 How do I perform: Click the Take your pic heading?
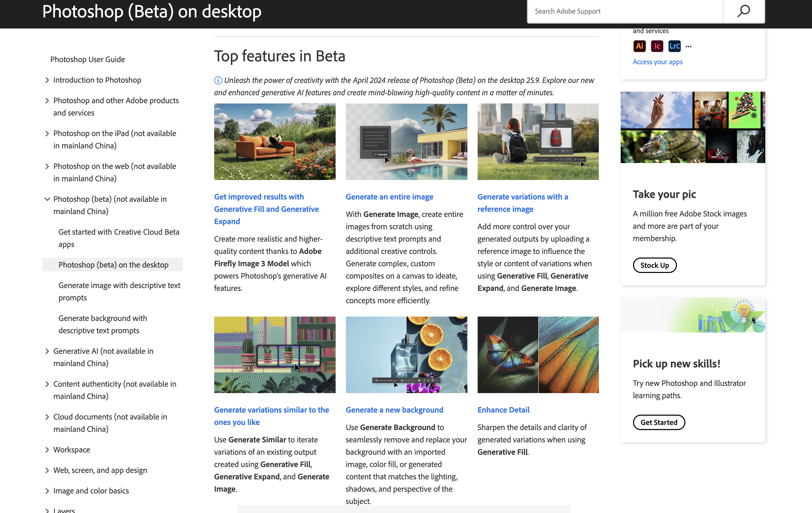tap(664, 194)
